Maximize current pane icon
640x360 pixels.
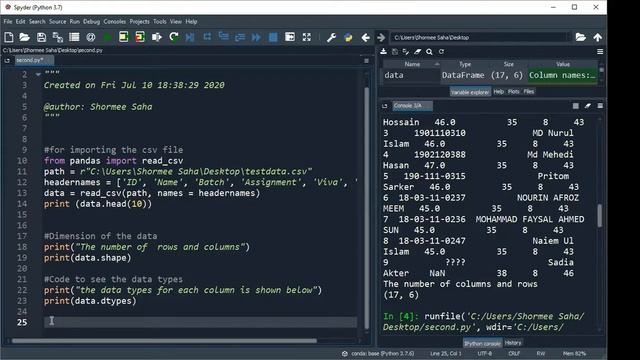coord(290,38)
